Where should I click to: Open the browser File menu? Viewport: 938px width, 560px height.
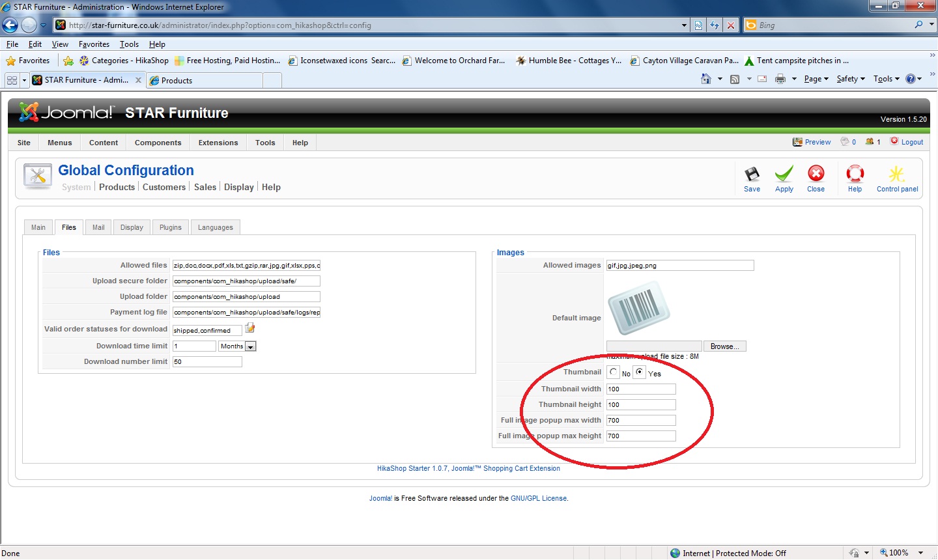point(12,44)
